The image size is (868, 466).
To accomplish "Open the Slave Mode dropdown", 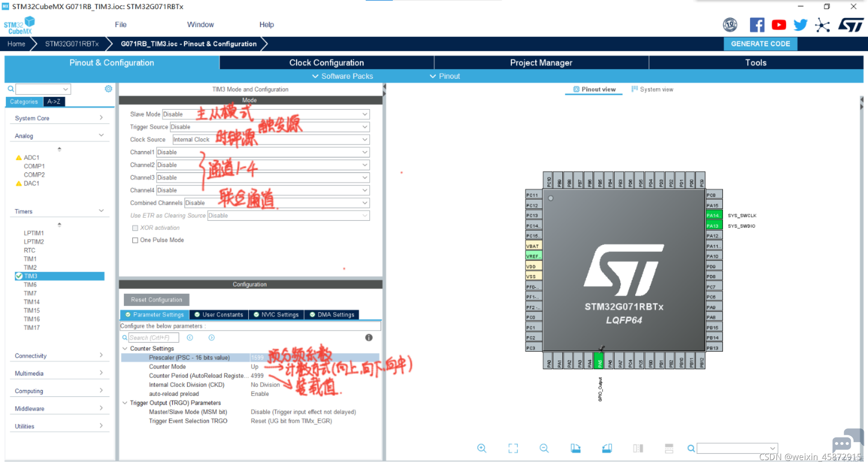I will pyautogui.click(x=266, y=114).
